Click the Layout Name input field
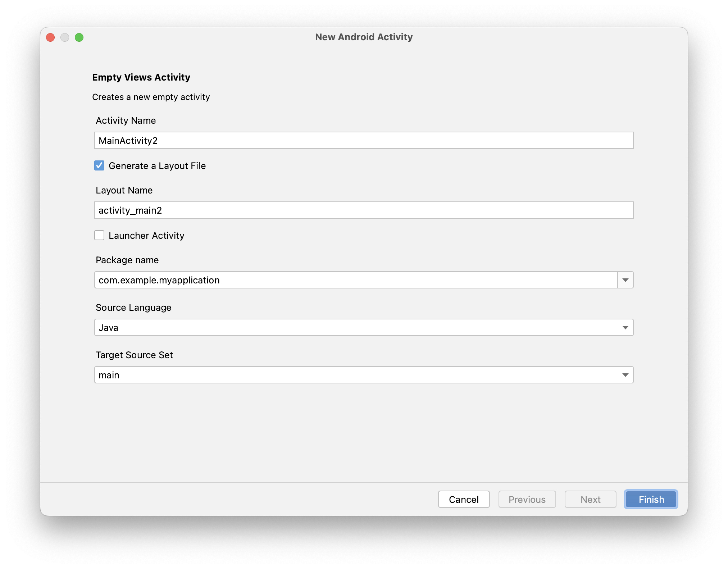 (364, 210)
